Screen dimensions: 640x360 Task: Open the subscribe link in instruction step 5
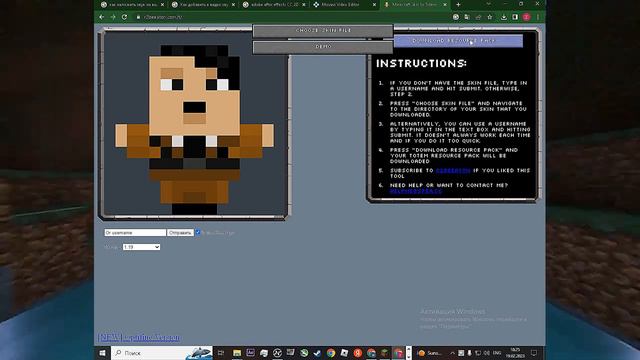(453, 171)
